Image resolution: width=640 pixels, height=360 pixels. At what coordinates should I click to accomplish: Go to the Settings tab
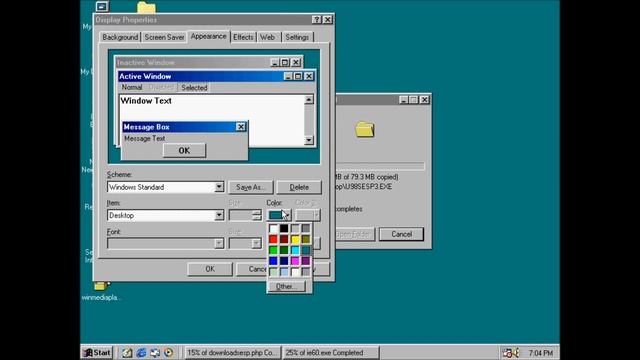coord(297,37)
